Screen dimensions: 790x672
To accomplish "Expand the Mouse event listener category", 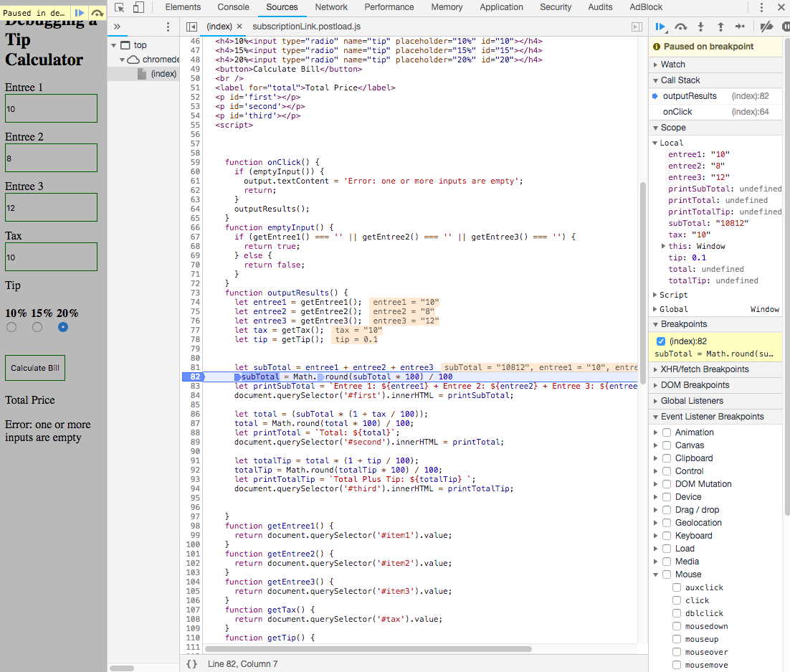I will [655, 574].
